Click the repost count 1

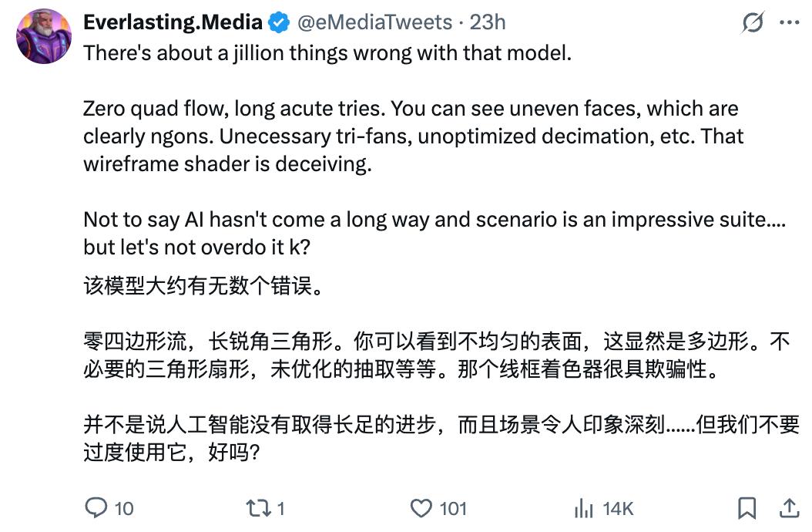coord(280,509)
